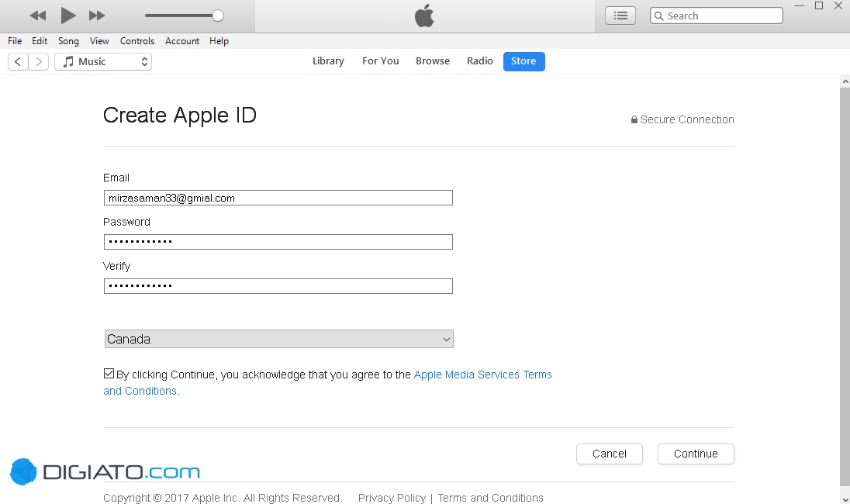The image size is (850, 504).
Task: Open the Up Next list icon
Action: click(620, 16)
